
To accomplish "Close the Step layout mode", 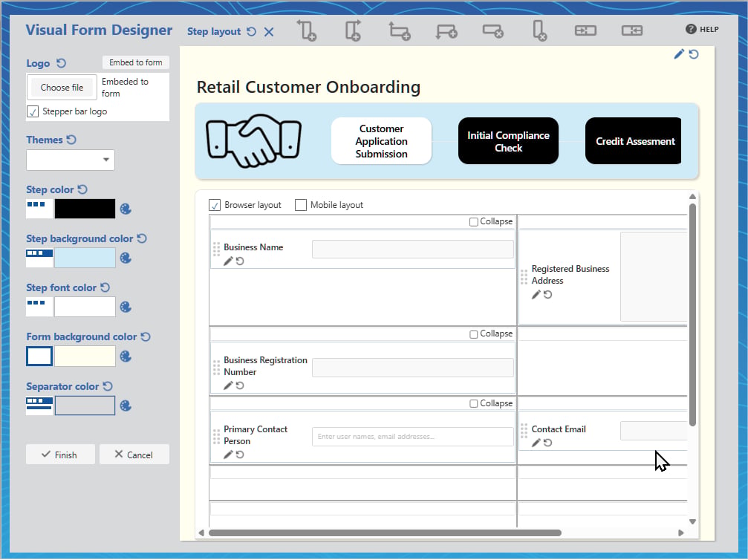I will pos(269,31).
